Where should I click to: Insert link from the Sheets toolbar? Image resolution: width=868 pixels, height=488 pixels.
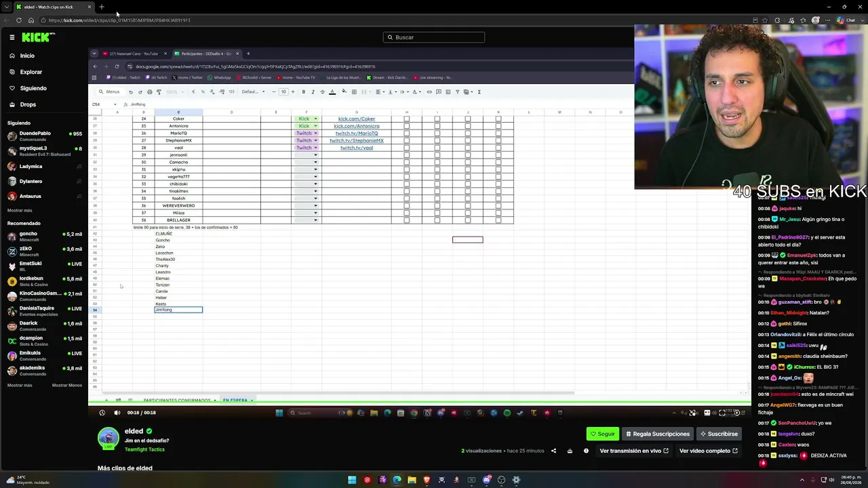point(429,92)
